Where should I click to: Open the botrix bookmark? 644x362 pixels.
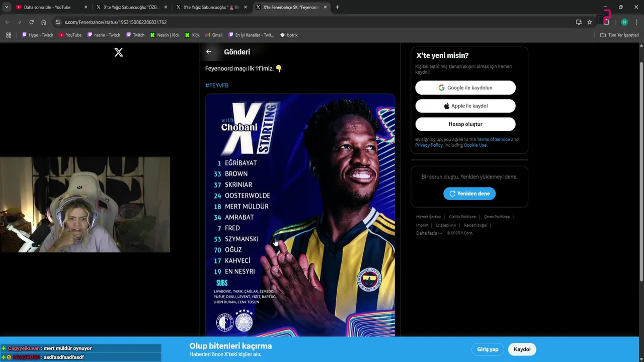[289, 35]
